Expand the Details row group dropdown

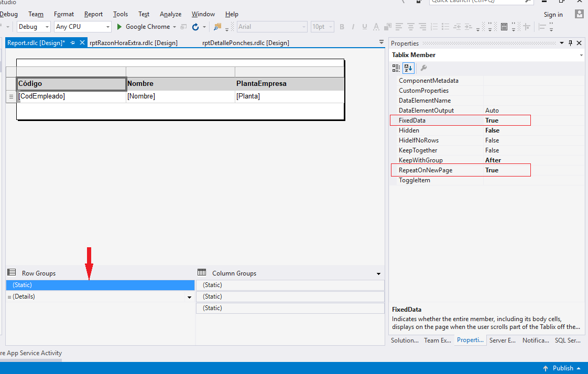[x=189, y=296]
